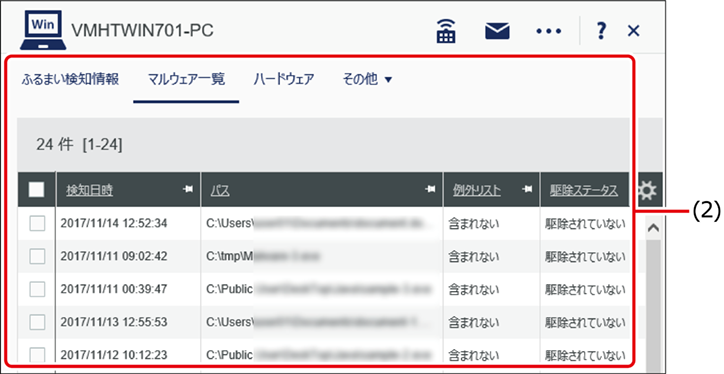
Task: Click date cell 2017/11/13 12:55:53
Action: pos(114,322)
